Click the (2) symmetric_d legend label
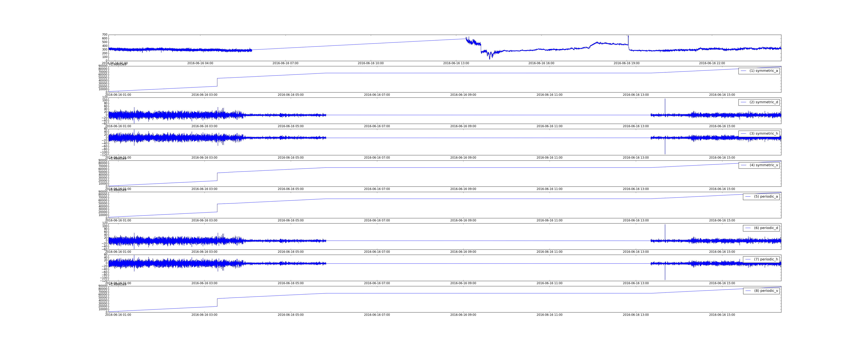 point(763,102)
